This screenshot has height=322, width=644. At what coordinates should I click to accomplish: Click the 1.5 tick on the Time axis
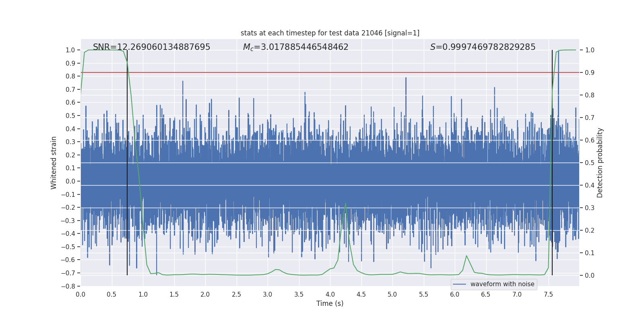click(174, 295)
